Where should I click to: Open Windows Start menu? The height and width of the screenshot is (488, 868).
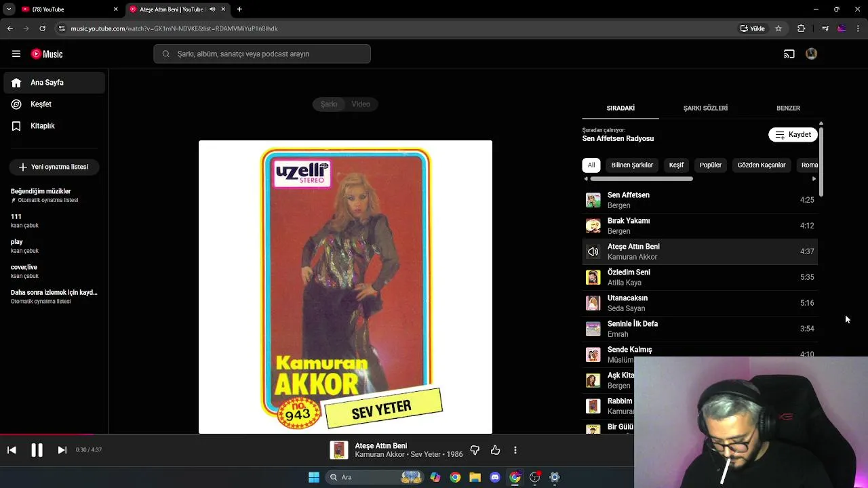314,477
